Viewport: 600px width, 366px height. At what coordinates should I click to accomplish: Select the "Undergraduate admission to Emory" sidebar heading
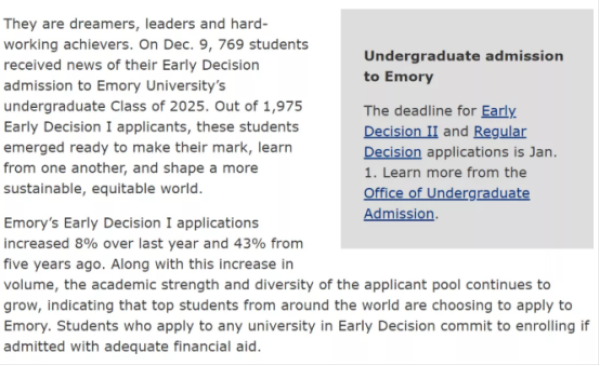[x=463, y=66]
